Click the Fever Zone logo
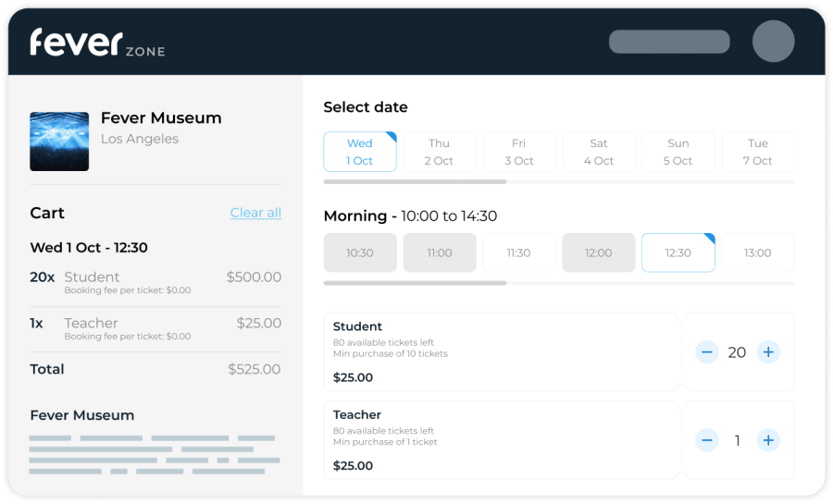 (98, 43)
